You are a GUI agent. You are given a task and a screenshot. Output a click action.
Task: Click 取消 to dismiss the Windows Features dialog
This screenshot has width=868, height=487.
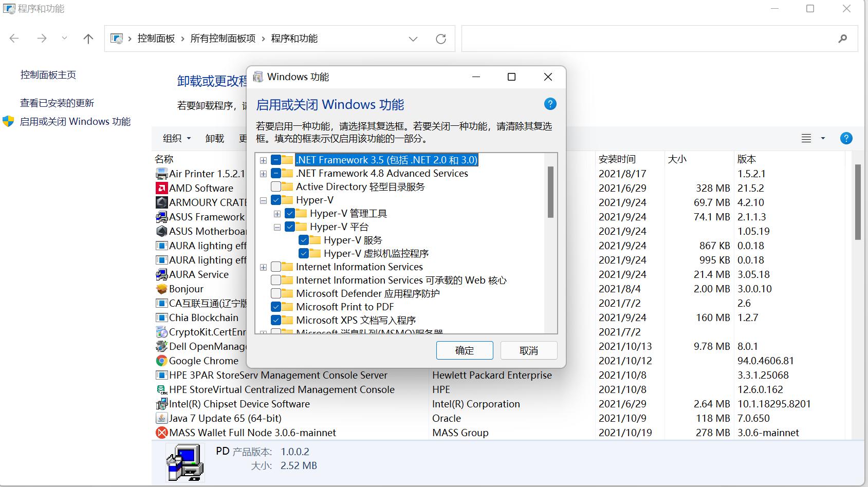click(x=528, y=350)
